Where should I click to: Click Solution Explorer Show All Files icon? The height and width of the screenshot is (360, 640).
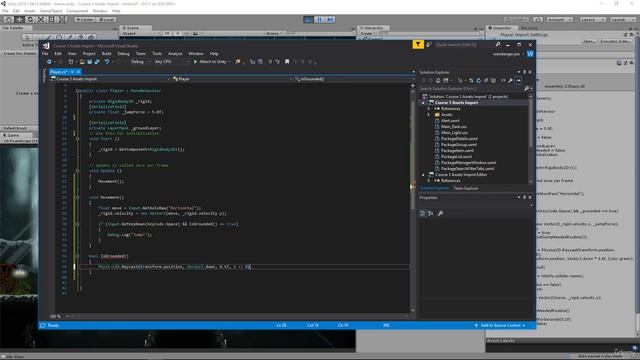493,81
